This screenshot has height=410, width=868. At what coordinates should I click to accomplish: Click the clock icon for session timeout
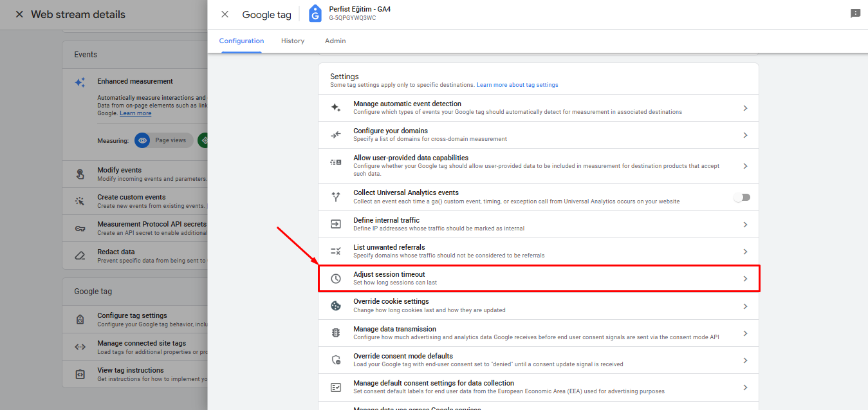pos(336,279)
